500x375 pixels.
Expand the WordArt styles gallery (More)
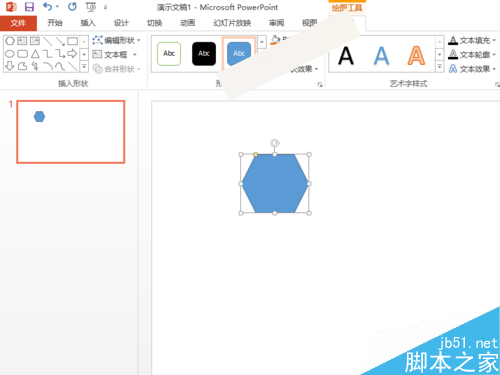tap(440, 66)
